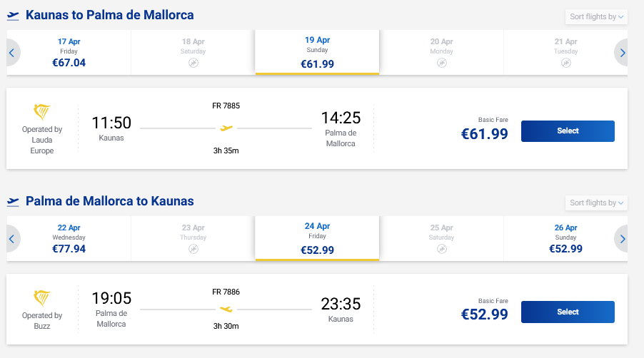Click the Ryanair harp logo for Lauda Europe flight
Image resolution: width=644 pixels, height=358 pixels.
point(42,112)
